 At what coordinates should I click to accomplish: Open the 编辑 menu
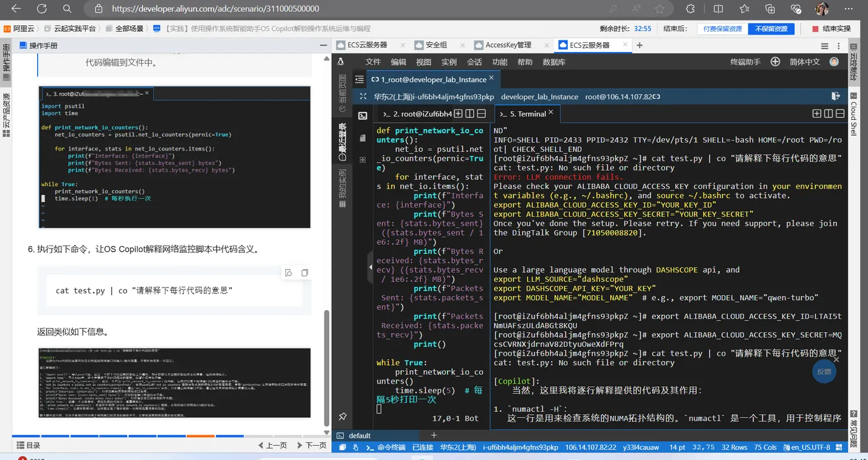398,61
